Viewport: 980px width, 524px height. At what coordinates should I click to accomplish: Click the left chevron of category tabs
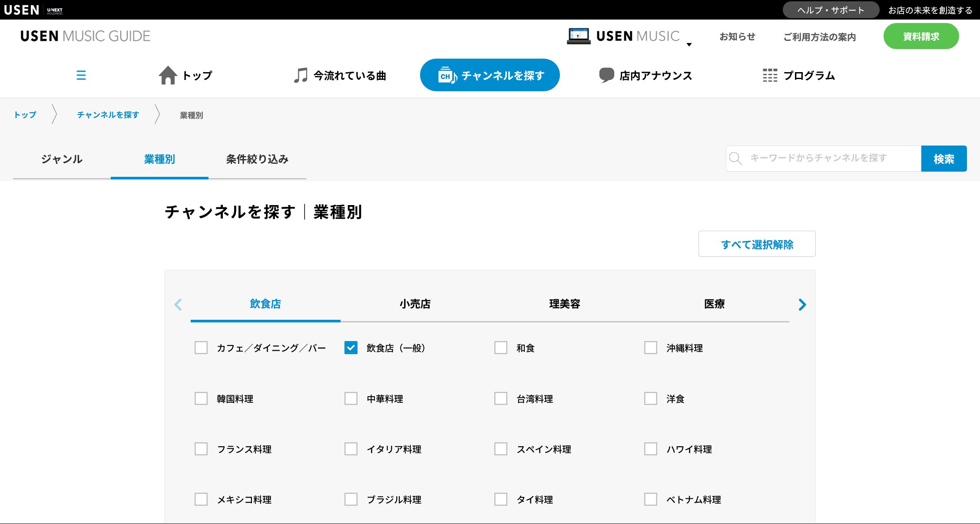click(x=178, y=305)
